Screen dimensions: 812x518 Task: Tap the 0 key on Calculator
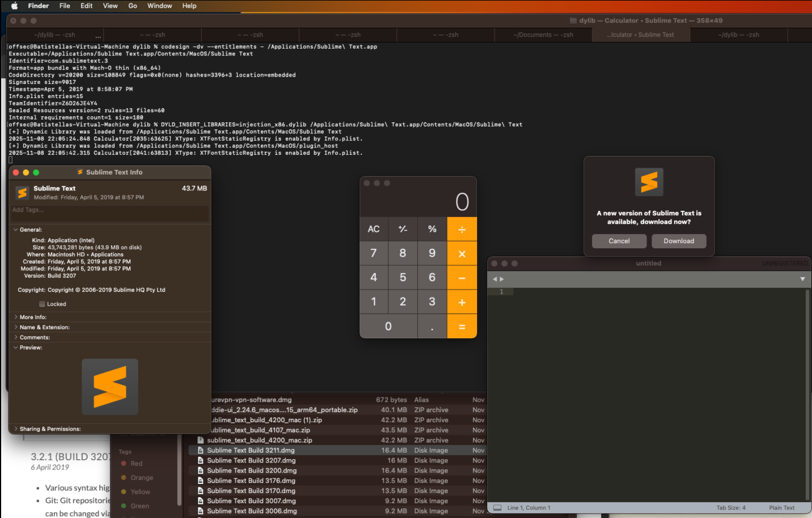388,326
